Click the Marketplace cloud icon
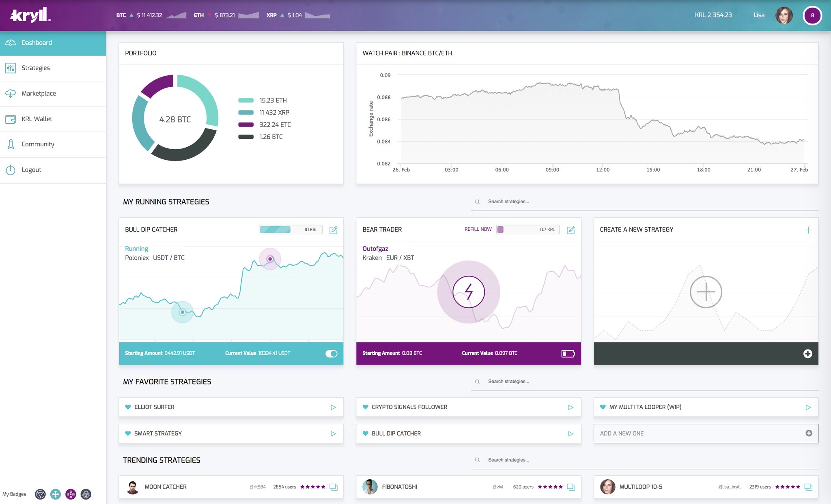The width and height of the screenshot is (831, 504). [x=11, y=94]
